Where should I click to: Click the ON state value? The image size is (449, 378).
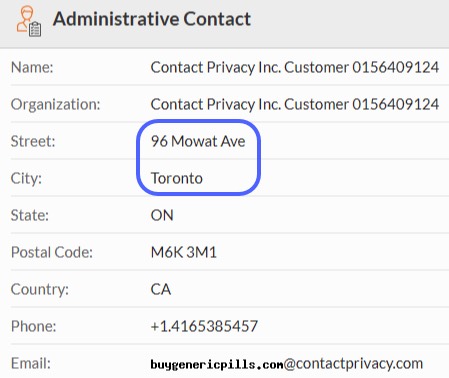162,215
